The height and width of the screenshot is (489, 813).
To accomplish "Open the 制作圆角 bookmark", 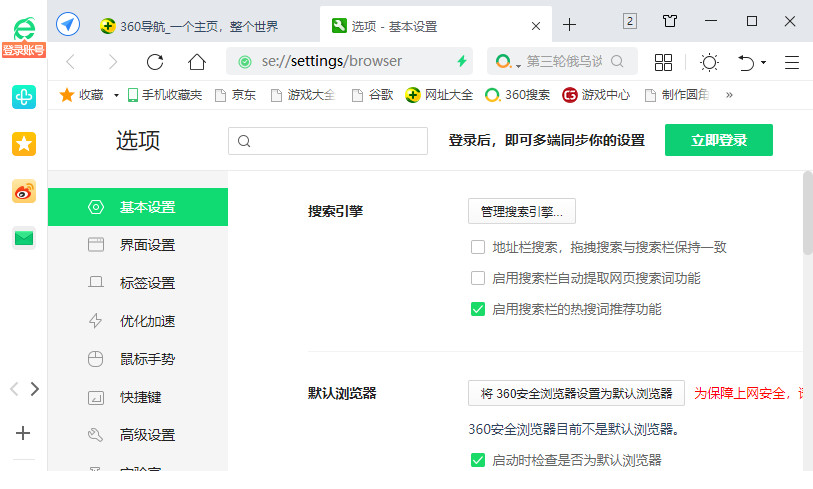I will click(677, 95).
